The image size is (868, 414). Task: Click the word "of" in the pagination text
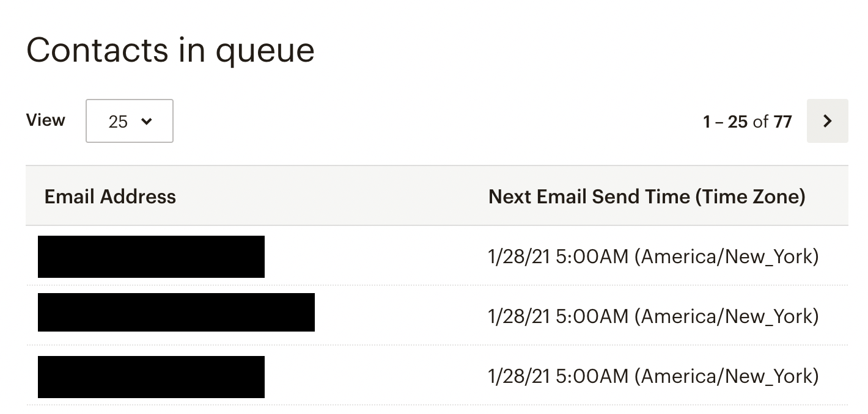(x=760, y=122)
